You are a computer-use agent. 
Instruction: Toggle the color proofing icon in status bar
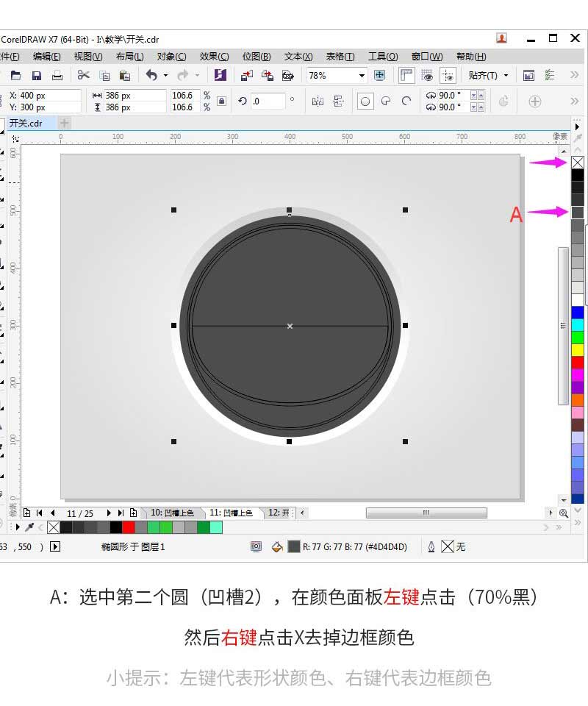[x=256, y=546]
